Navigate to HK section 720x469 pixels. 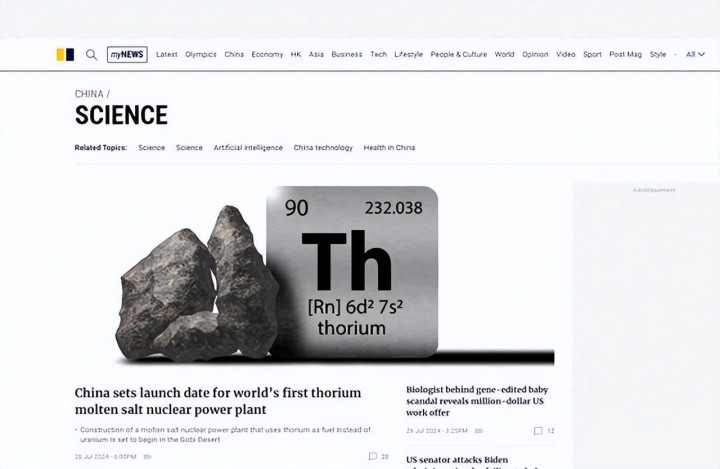tap(296, 54)
